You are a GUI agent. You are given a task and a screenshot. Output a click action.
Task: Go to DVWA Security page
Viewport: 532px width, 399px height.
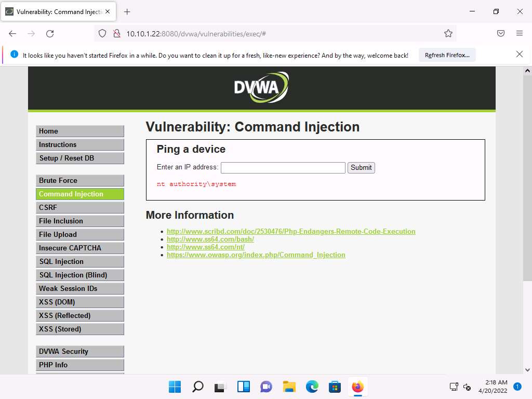79,351
